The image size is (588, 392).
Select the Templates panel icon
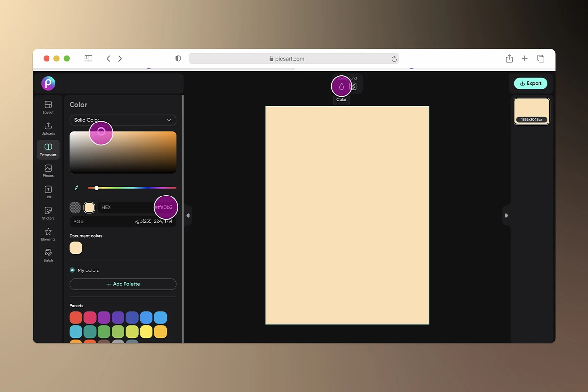pyautogui.click(x=48, y=149)
